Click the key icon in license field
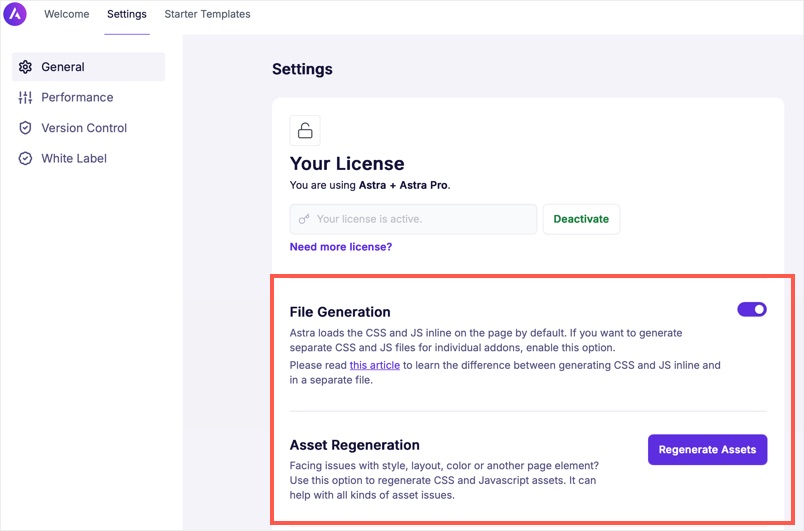The width and height of the screenshot is (804, 531). click(304, 219)
